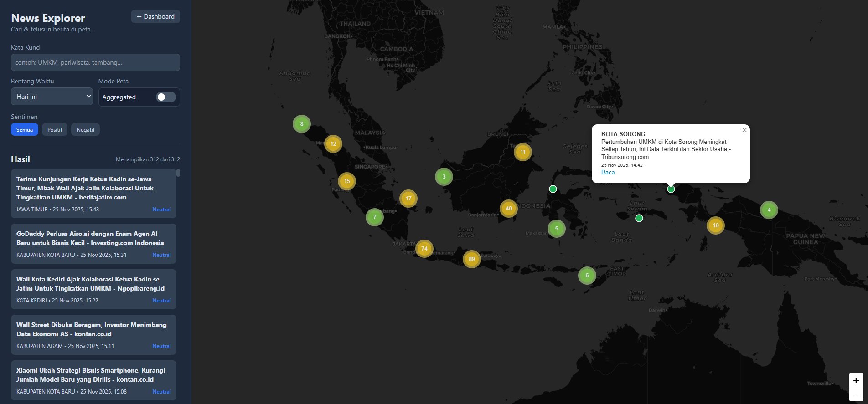This screenshot has height=404, width=868.
Task: Click the cluster marker showing 89
Action: [471, 259]
